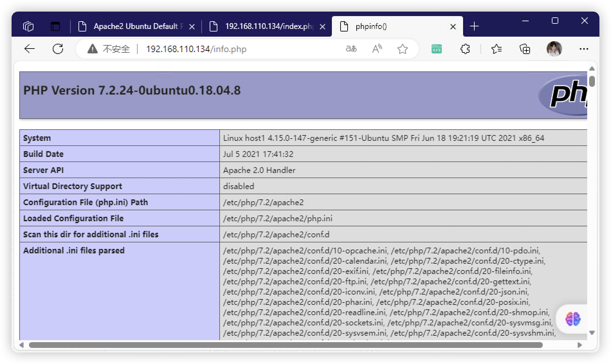Image resolution: width=611 pixels, height=364 pixels.
Task: Click the /etc/php/7.2/apache2 path value
Action: pos(263,202)
